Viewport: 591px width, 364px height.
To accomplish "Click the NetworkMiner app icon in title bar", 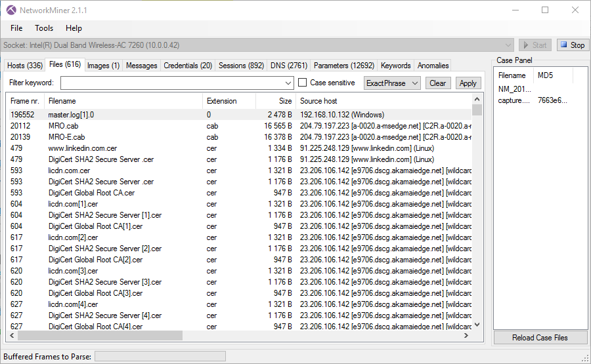I will pos(11,10).
